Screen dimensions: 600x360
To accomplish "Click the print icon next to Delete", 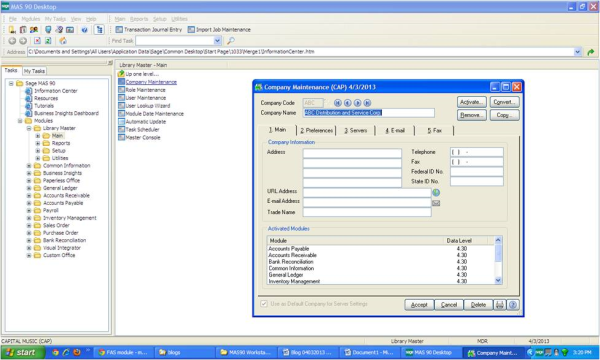I will [x=500, y=305].
